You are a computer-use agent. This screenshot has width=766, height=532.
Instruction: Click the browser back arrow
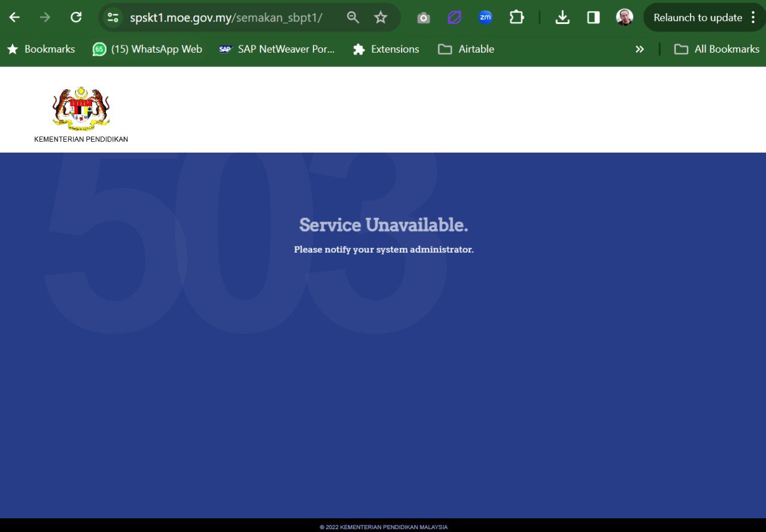pyautogui.click(x=14, y=17)
